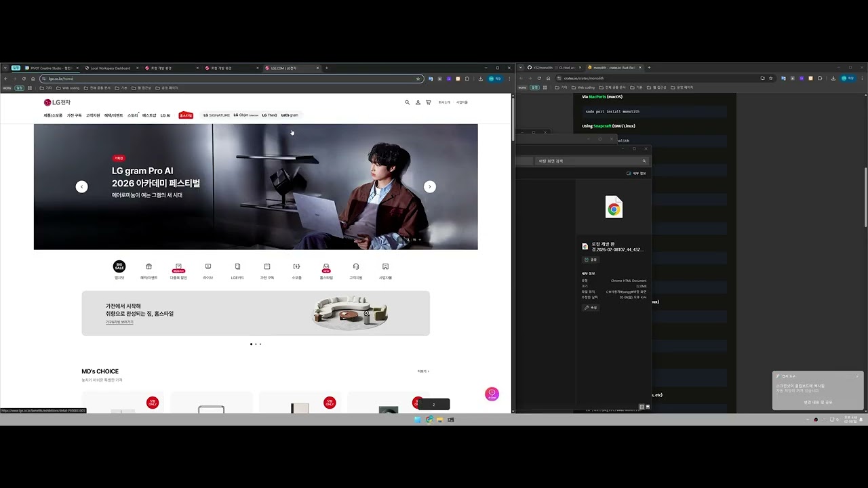Open the tab search dropdown in left browser

(x=5, y=68)
